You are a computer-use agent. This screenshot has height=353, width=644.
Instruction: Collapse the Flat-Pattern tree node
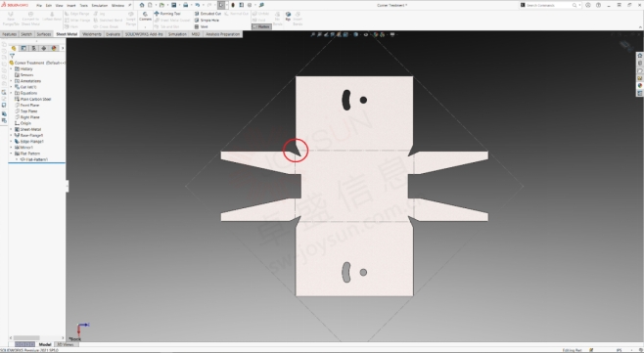pyautogui.click(x=11, y=154)
